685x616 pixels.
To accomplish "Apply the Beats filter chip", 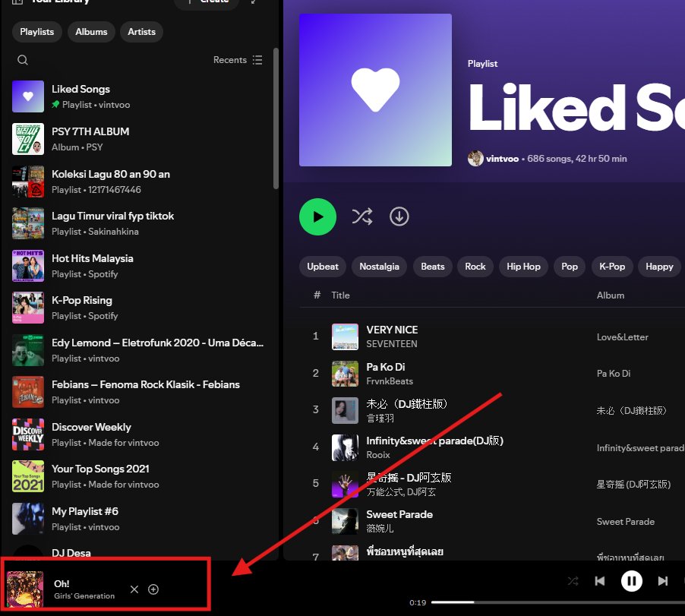I will (x=433, y=267).
